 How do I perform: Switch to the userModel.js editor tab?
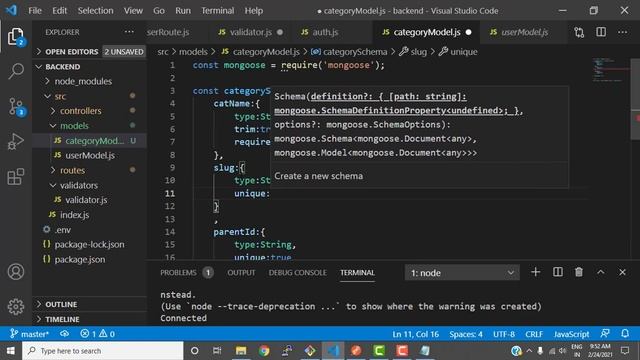tap(524, 32)
